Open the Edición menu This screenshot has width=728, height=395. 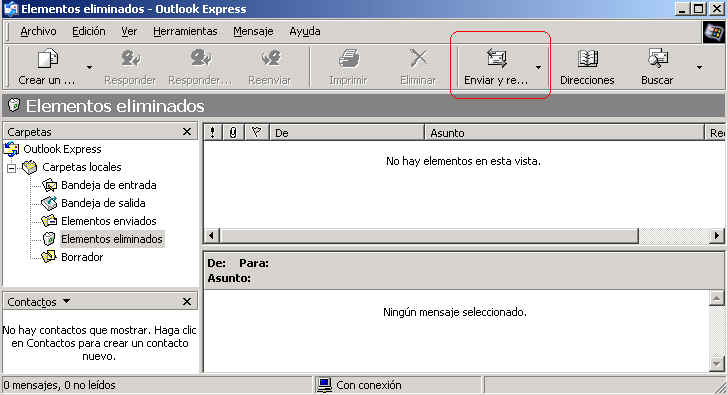click(x=89, y=32)
